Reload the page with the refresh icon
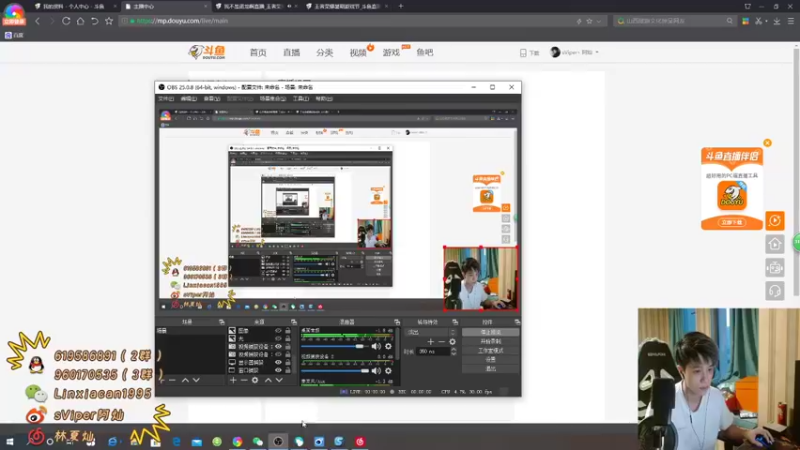 pos(66,21)
